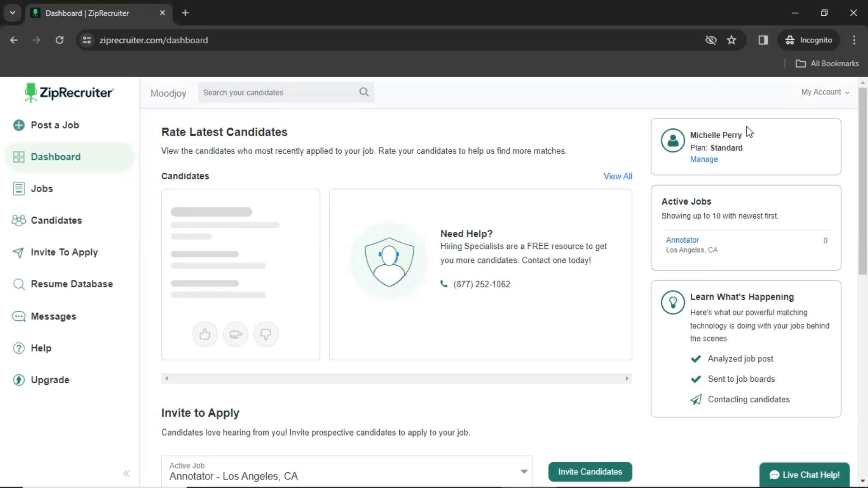Viewport: 868px width, 488px height.
Task: Click the Post a Job icon
Action: tap(19, 125)
